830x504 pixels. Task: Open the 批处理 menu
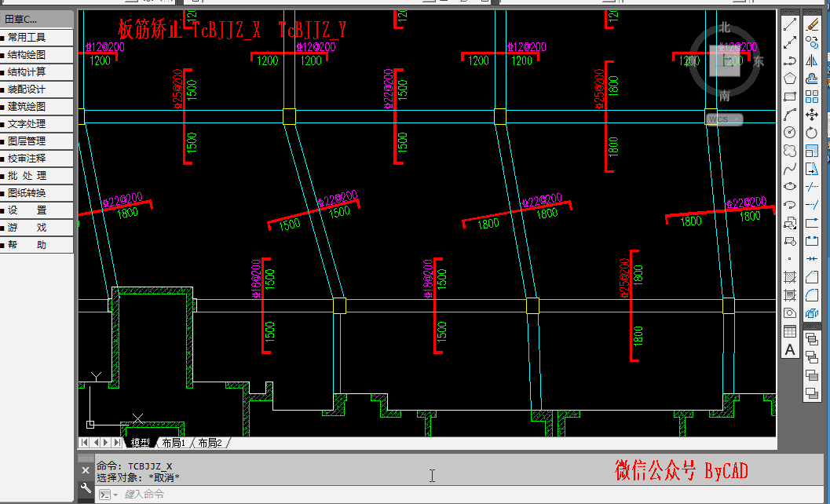point(37,176)
